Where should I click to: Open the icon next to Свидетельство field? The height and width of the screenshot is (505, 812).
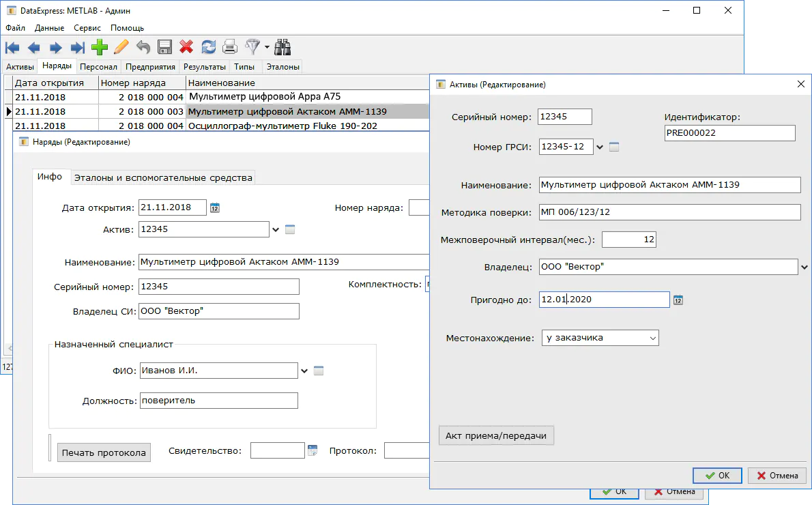coord(313,450)
